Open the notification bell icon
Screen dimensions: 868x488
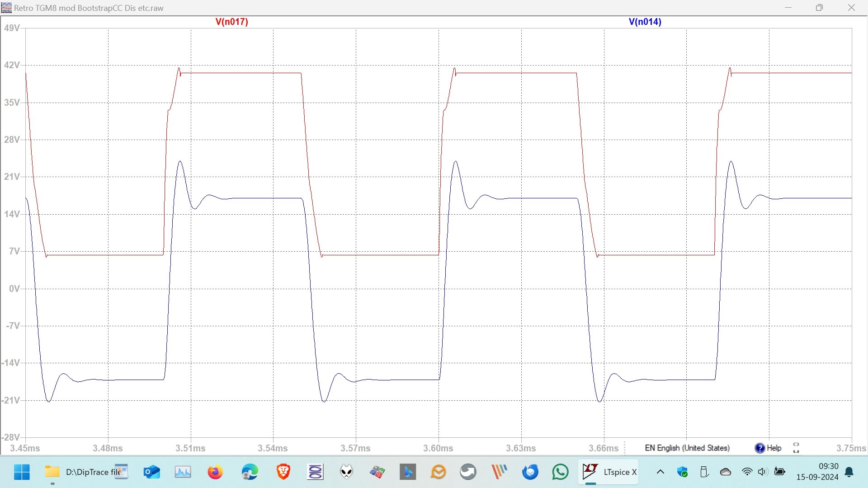click(849, 472)
